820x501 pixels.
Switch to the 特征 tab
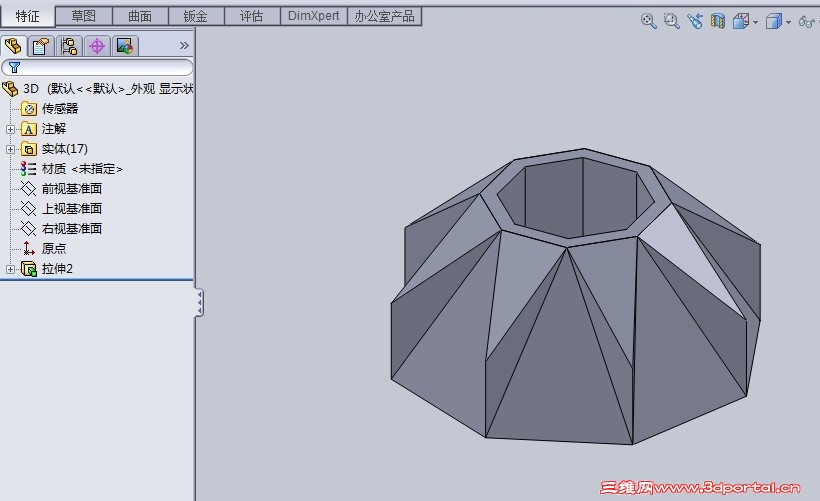pyautogui.click(x=27, y=16)
